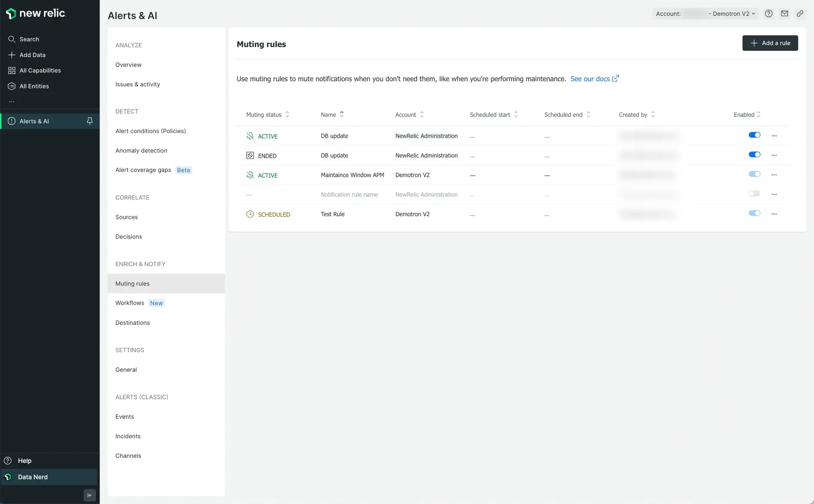Open See our docs link
Screen dimensions: 814x504
590,79
